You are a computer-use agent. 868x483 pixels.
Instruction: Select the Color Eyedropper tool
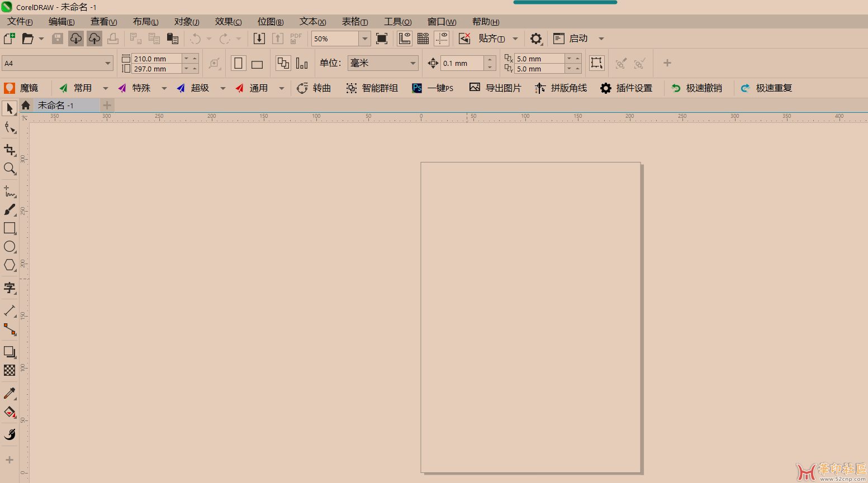10,393
